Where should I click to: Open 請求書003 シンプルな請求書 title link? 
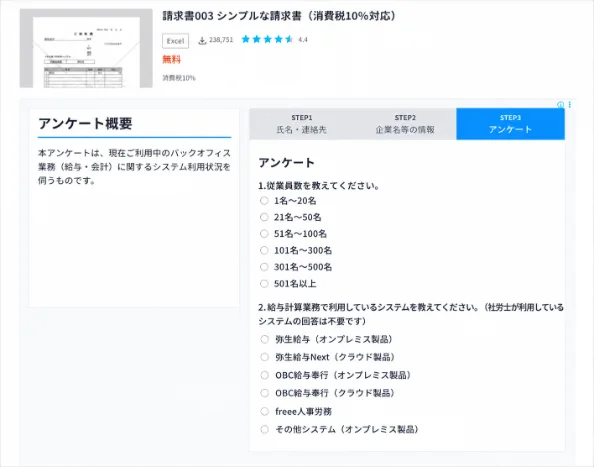pos(280,16)
